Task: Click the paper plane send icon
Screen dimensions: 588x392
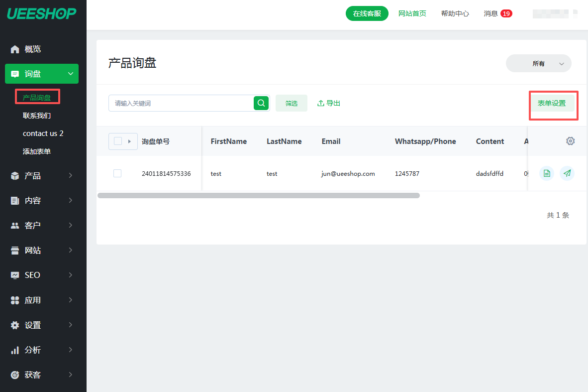Action: (567, 173)
